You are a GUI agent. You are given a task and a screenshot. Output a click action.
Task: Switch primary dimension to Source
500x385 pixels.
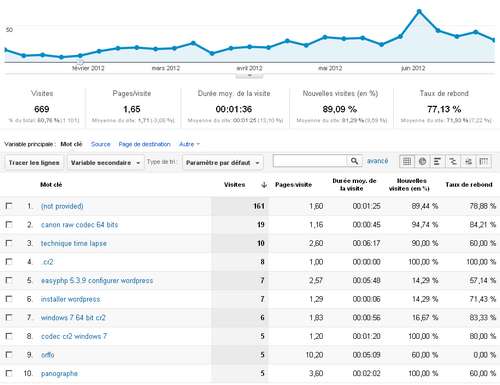pyautogui.click(x=100, y=144)
